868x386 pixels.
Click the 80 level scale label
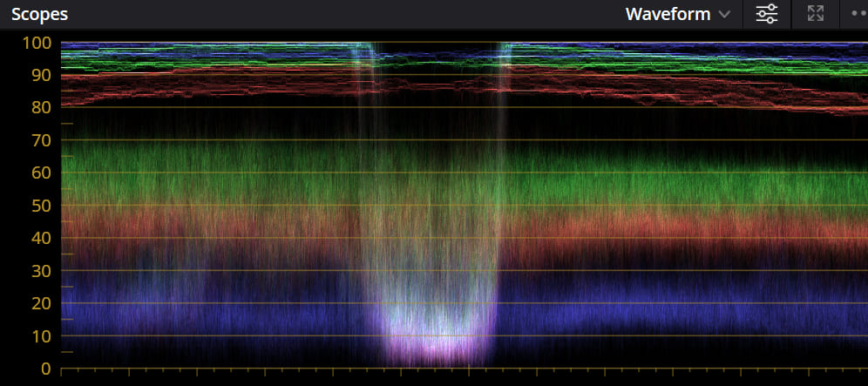click(x=42, y=107)
